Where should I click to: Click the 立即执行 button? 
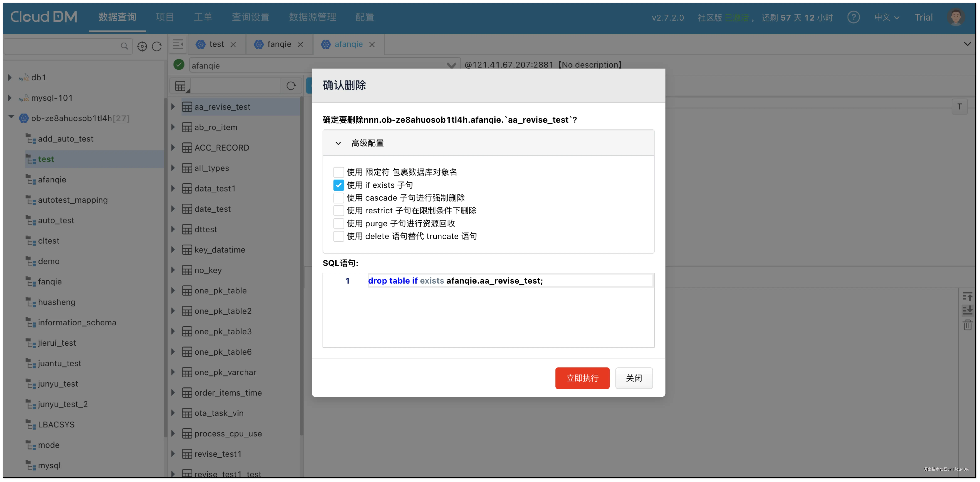pos(582,378)
